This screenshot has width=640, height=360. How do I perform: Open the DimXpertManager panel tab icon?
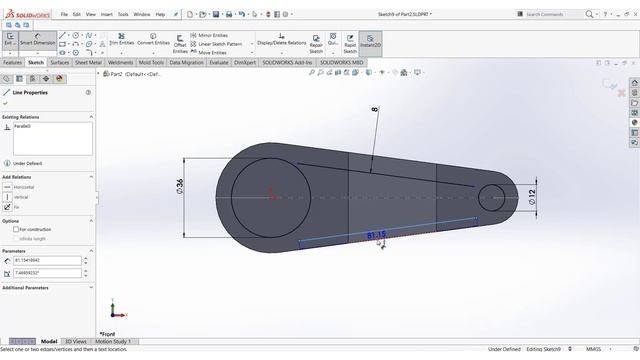[46, 79]
